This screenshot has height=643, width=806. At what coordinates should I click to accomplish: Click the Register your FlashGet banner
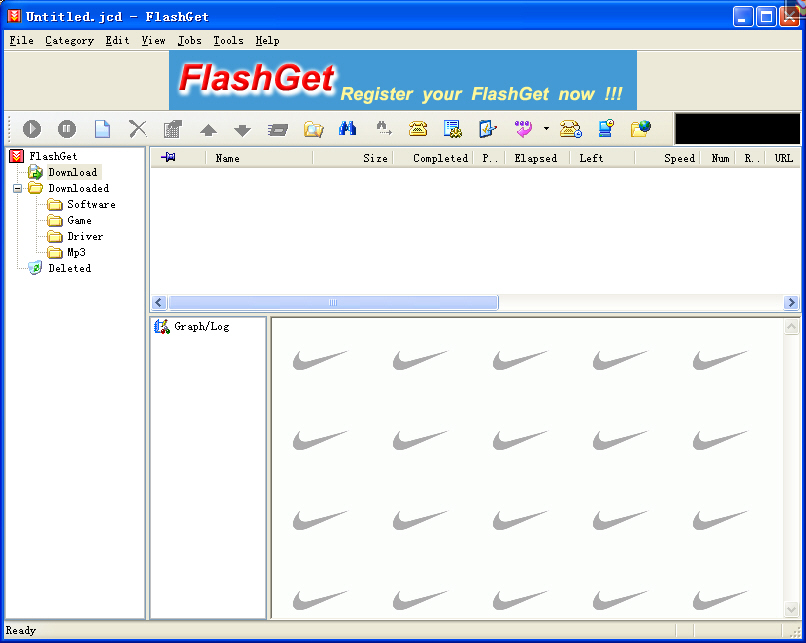(403, 80)
